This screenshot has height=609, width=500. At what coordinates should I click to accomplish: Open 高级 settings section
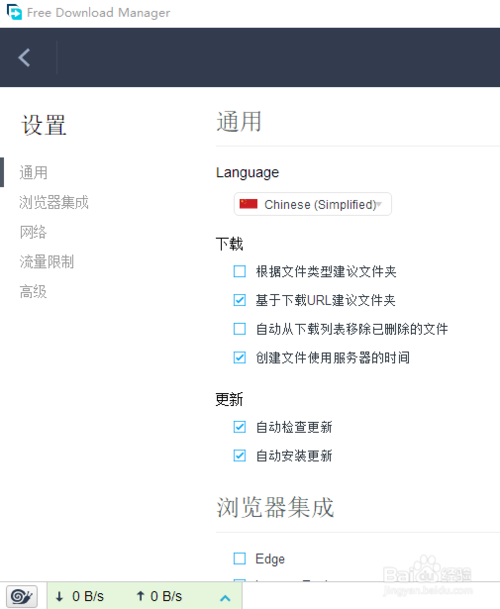coord(33,292)
